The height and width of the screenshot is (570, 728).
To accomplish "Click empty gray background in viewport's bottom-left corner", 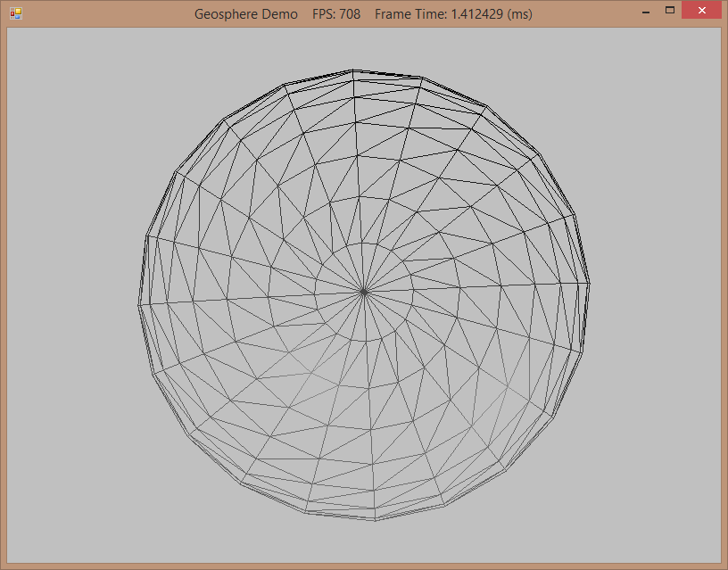I will (x=36, y=535).
